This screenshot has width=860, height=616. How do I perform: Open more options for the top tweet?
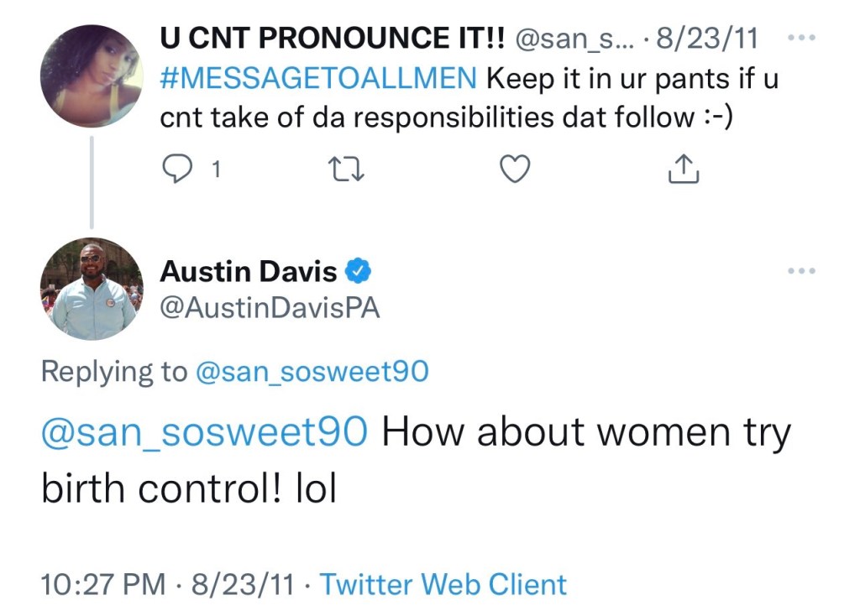tap(802, 39)
